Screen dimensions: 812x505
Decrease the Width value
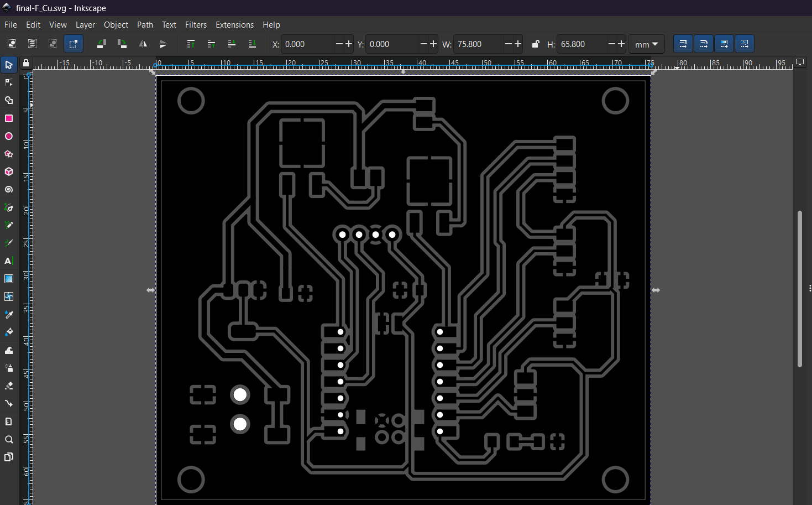[x=509, y=44]
